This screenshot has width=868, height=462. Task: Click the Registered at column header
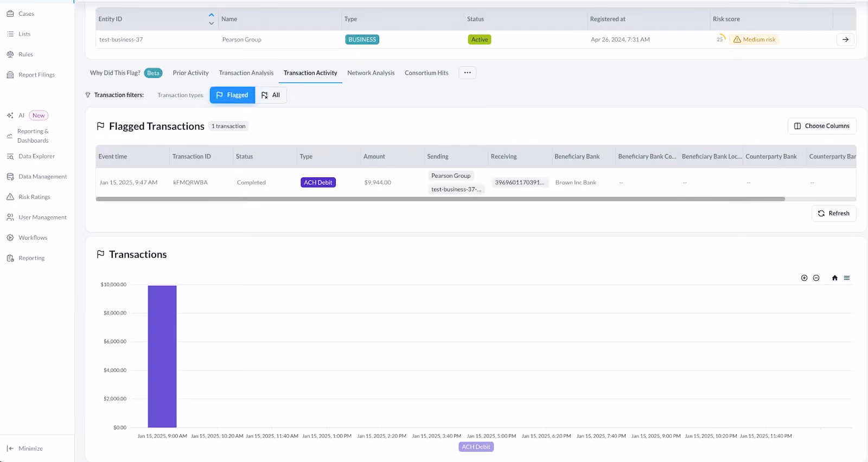pos(649,19)
